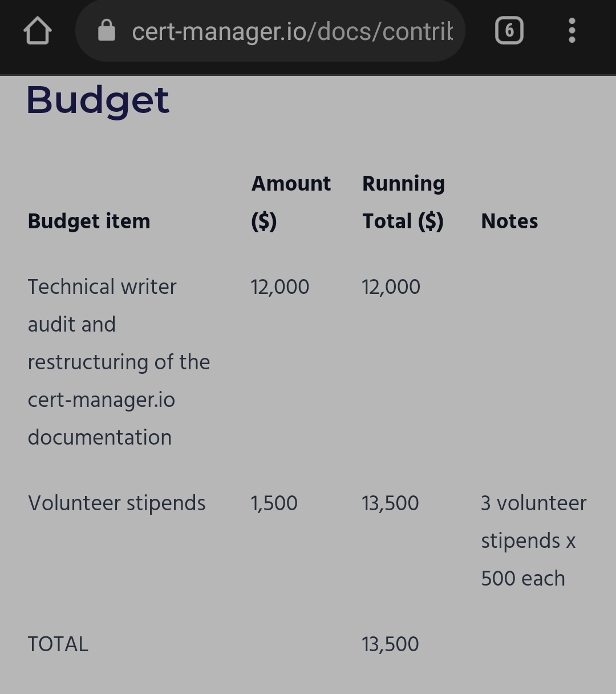
Task: Tap the padlock site security icon
Action: 106,30
